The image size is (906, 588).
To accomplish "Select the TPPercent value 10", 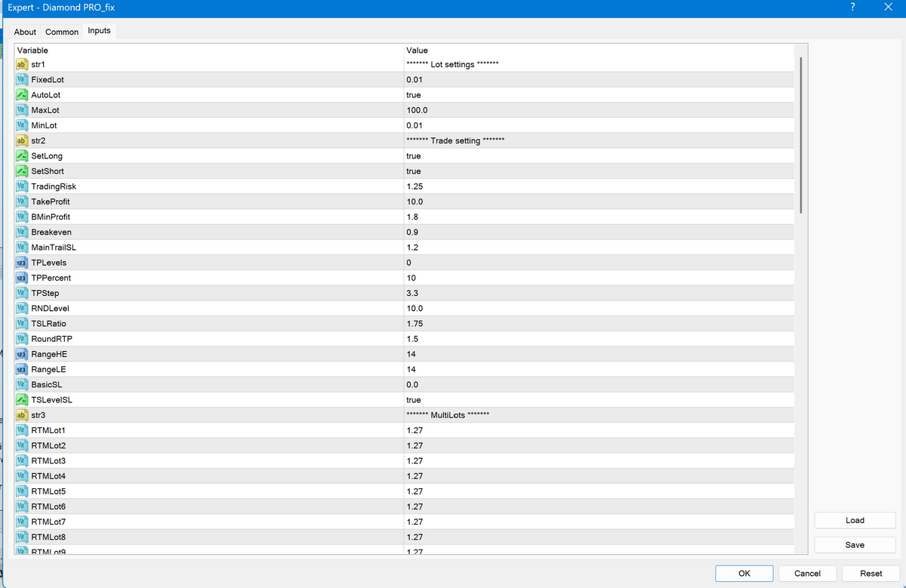I will (411, 278).
